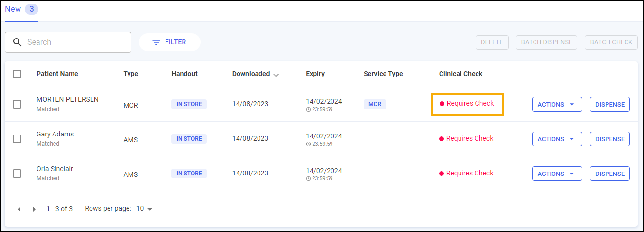Viewport: 644px width, 232px height.
Task: Click Requires Check for Morten Petersen
Action: (470, 104)
